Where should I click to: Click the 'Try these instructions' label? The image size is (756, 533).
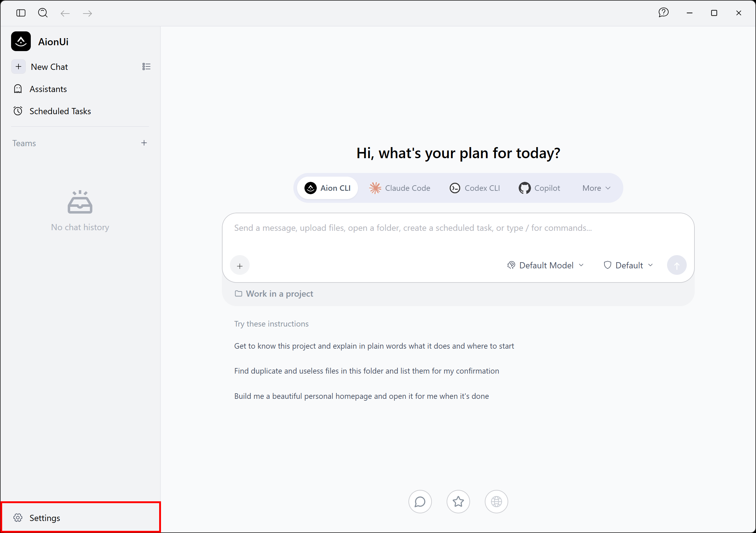271,324
